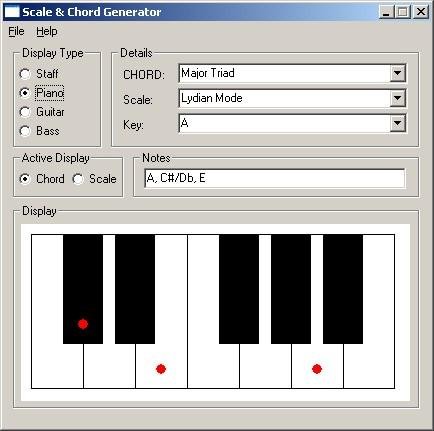
Task: Click the application icon in the title bar
Action: (x=12, y=12)
